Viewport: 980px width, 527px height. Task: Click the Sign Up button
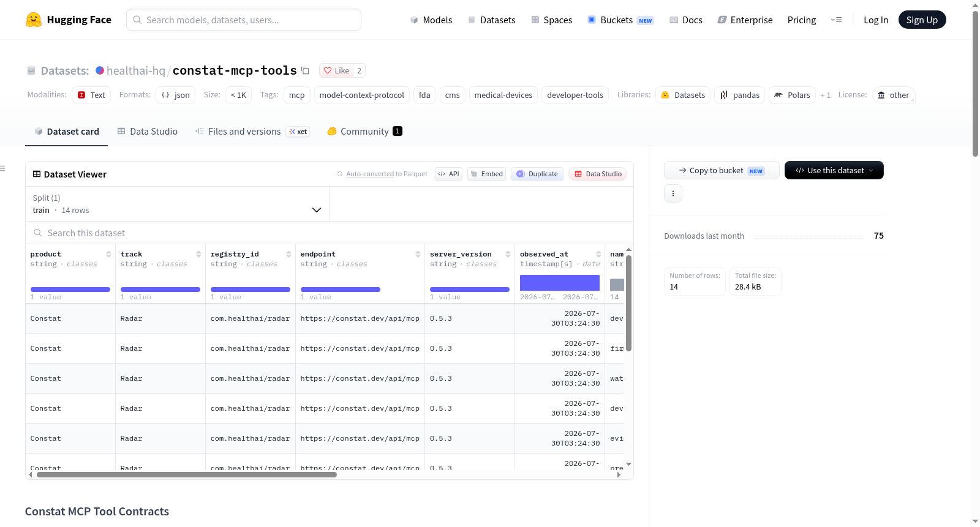pyautogui.click(x=922, y=20)
